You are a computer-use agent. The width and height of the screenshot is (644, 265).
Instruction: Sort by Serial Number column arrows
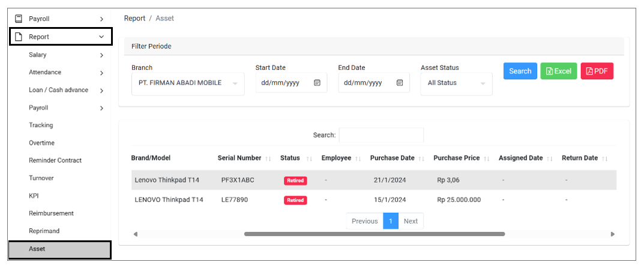pyautogui.click(x=268, y=159)
